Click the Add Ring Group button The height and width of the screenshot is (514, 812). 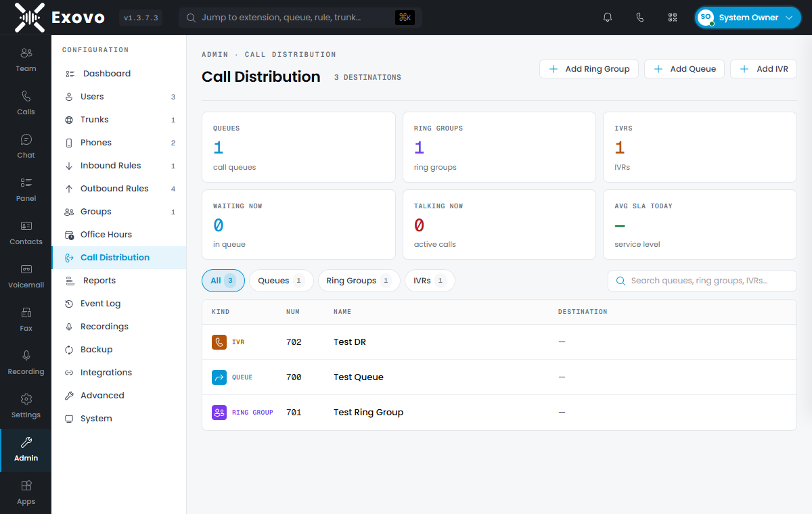coord(589,69)
